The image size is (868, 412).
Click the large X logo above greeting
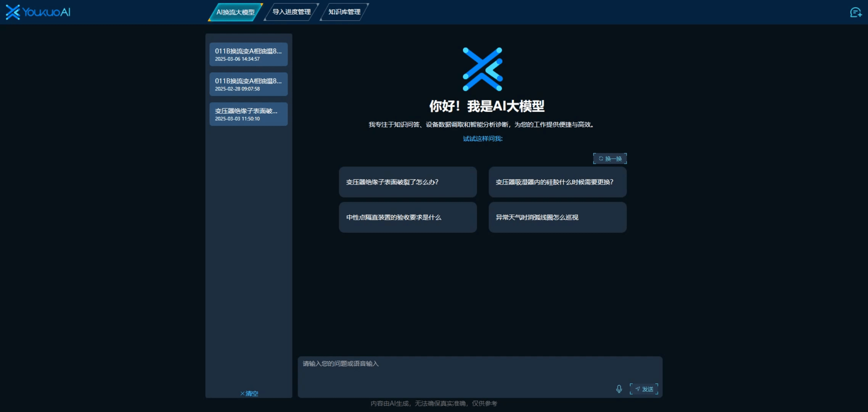click(x=482, y=69)
